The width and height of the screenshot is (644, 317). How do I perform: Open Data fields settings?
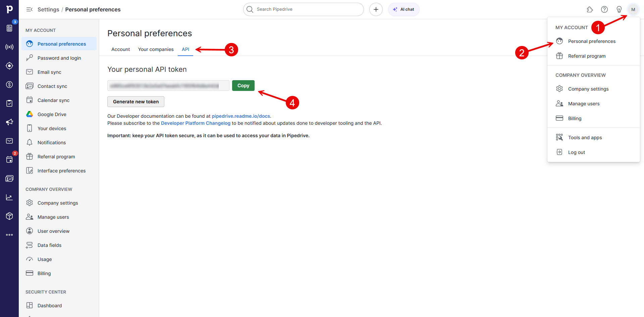[x=59, y=245]
